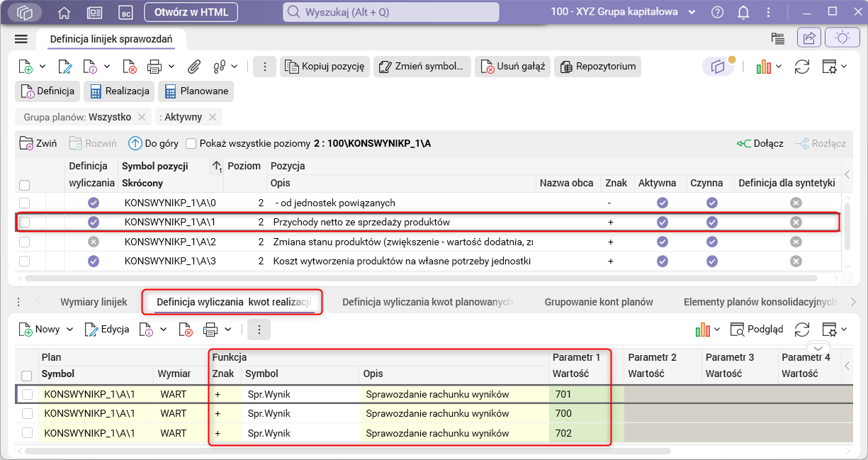
Task: Click the refresh icon in upper toolbar
Action: [x=801, y=67]
